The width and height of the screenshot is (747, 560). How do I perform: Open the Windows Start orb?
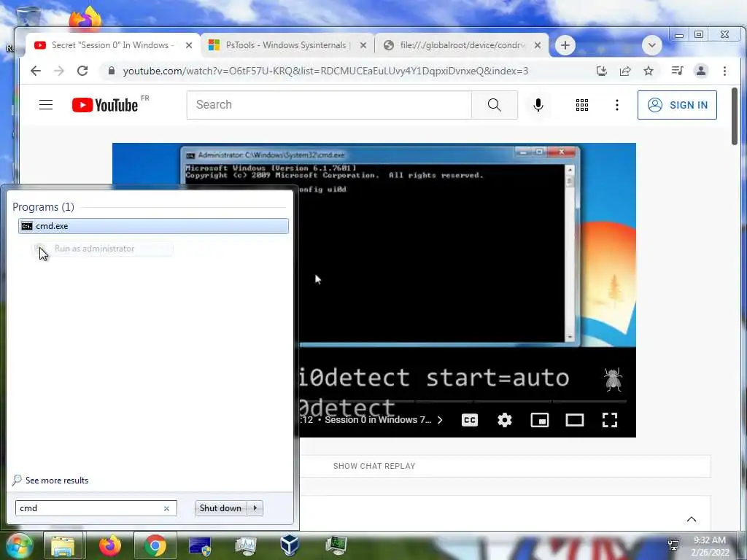pyautogui.click(x=18, y=546)
